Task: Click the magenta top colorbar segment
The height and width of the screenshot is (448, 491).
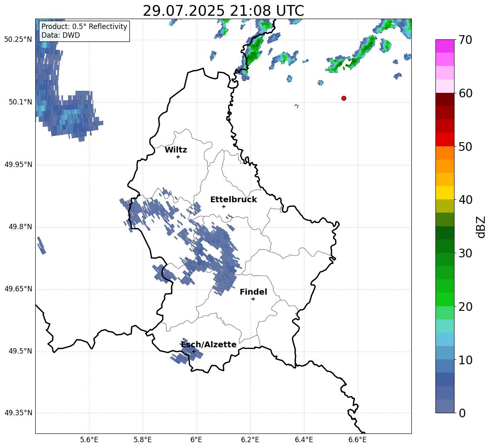Action: tap(445, 46)
